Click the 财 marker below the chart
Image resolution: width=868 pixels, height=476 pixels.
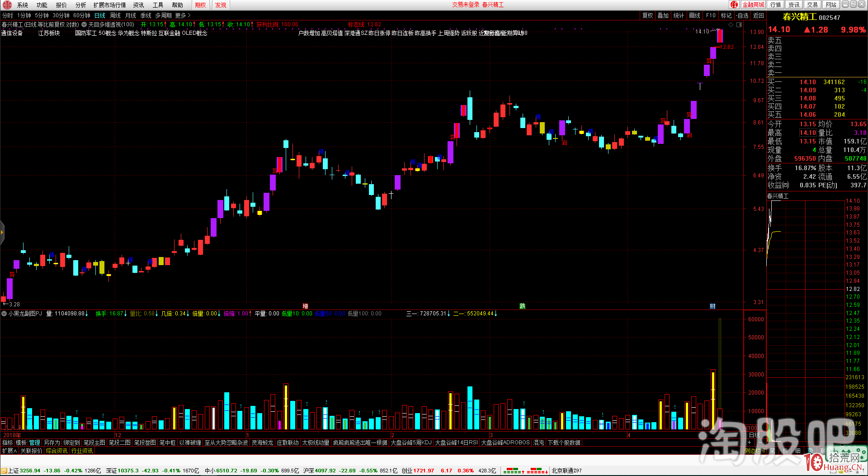[x=712, y=306]
